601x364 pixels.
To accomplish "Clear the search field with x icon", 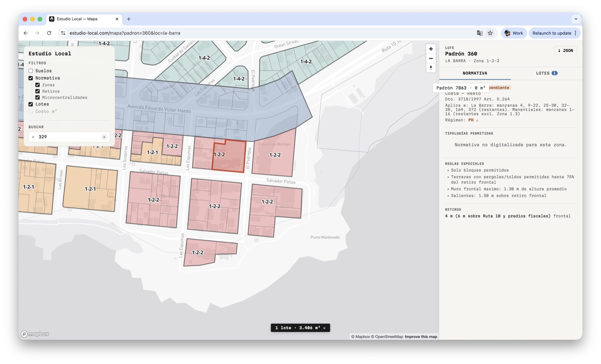I will pos(104,137).
